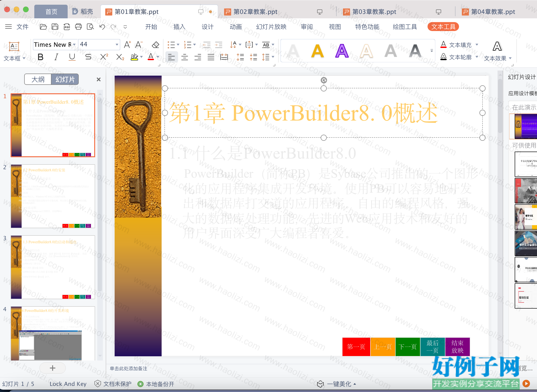Open the 幻灯片放映 ribbon tab
Image resolution: width=537 pixels, height=392 pixels.
tap(271, 27)
